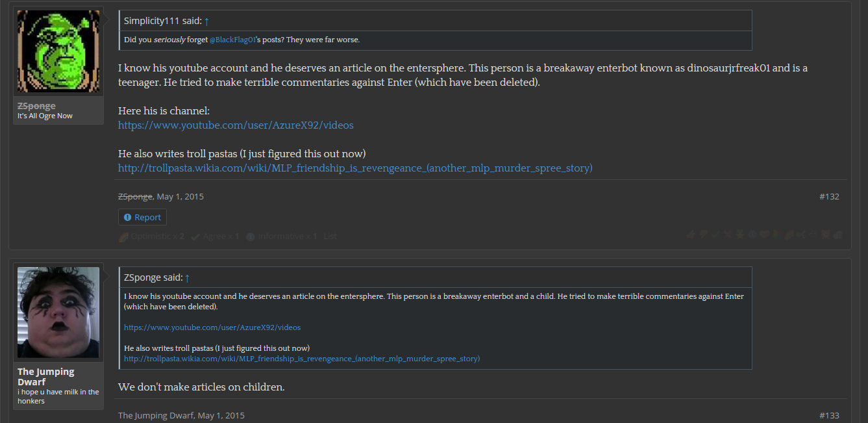Open the trollpasta wikia link in post #132

pyautogui.click(x=355, y=168)
